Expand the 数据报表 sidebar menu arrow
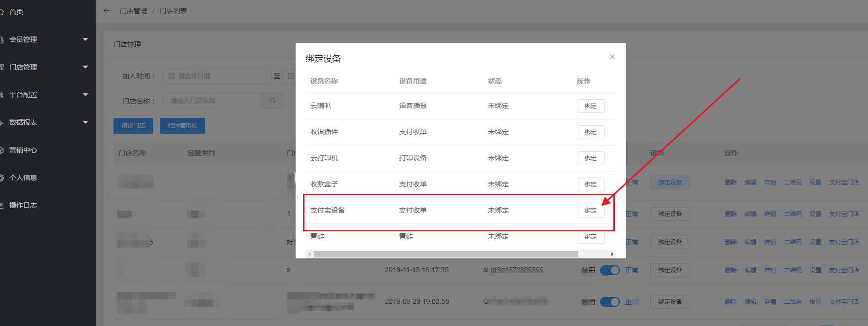Image resolution: width=868 pixels, height=326 pixels. tap(85, 122)
